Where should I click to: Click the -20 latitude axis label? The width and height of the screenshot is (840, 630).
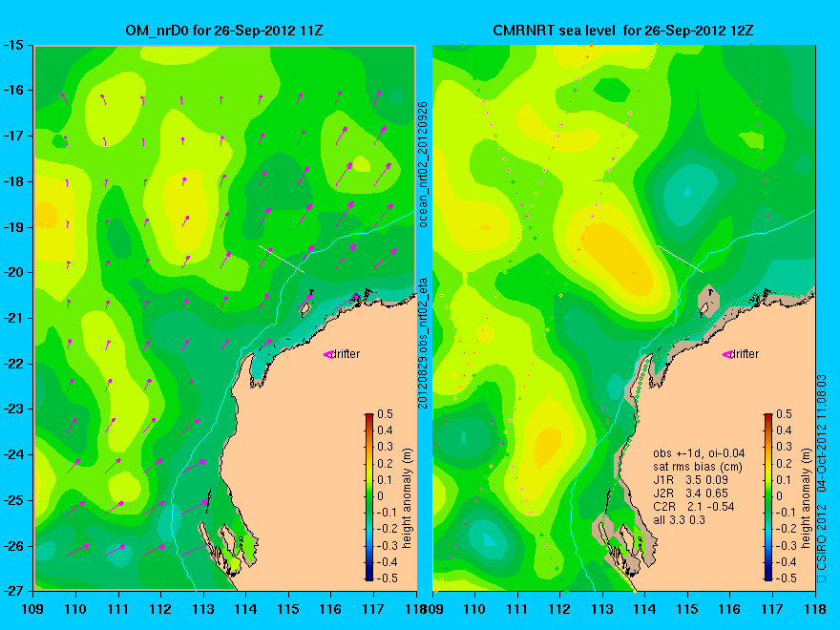tap(12, 273)
